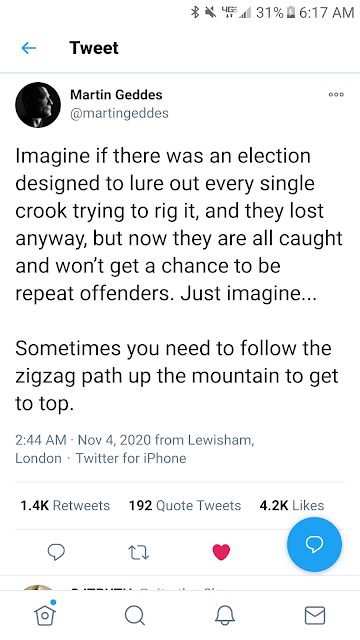Open the Search magnifier tab

tap(135, 615)
